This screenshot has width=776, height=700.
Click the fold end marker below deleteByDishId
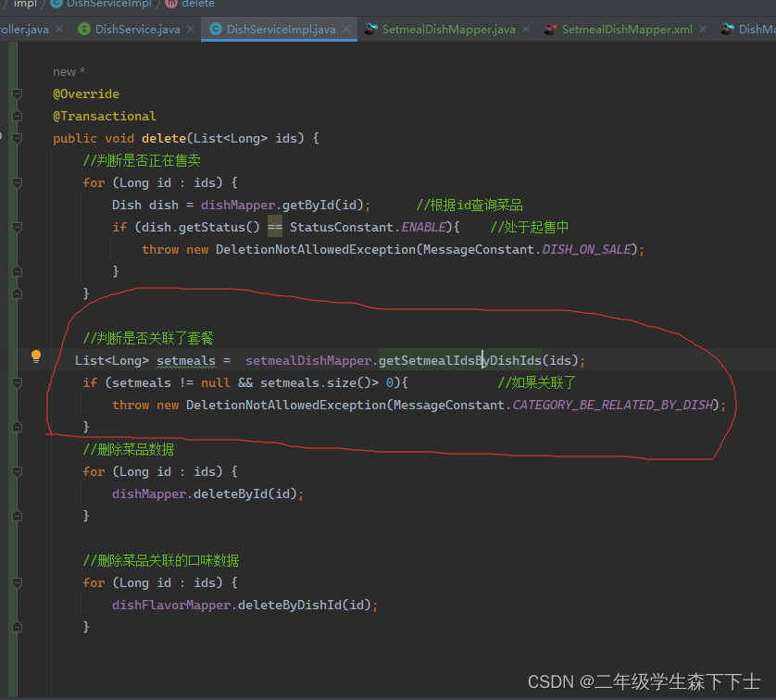click(x=17, y=627)
